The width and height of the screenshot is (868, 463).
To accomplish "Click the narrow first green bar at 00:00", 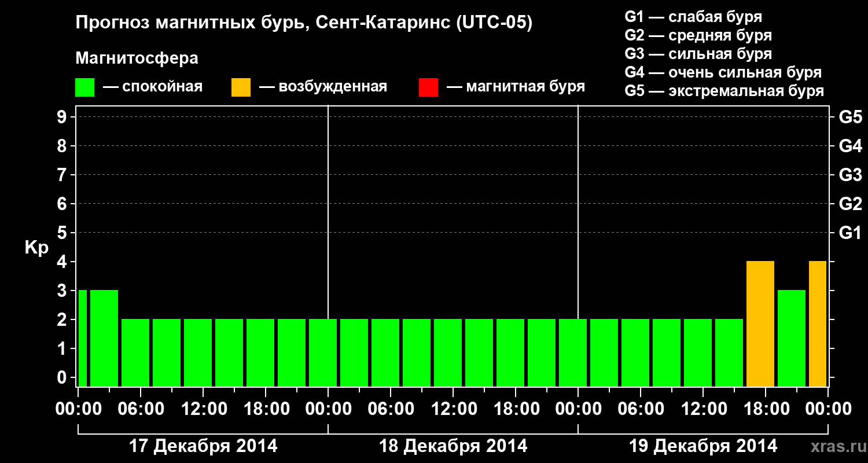I will pyautogui.click(x=83, y=339).
